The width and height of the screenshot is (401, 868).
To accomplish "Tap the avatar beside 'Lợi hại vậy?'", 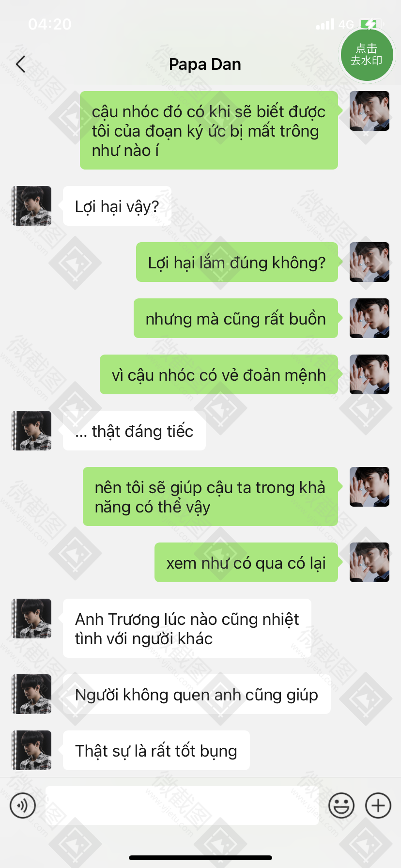I will tap(31, 206).
